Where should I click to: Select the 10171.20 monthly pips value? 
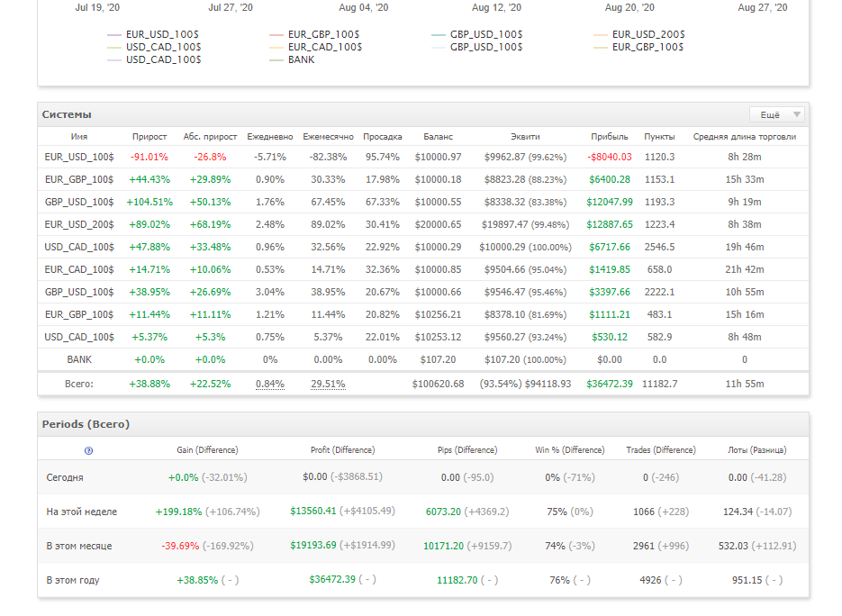[444, 546]
